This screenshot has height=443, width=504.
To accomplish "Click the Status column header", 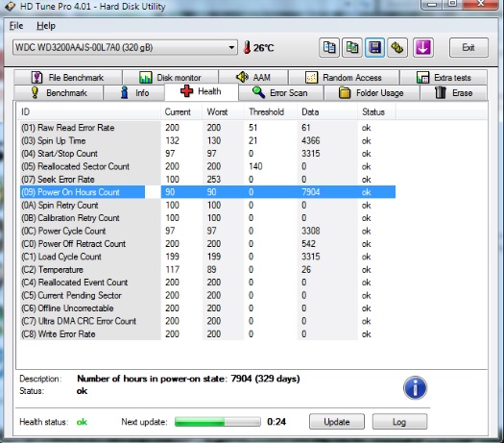I will tap(376, 112).
